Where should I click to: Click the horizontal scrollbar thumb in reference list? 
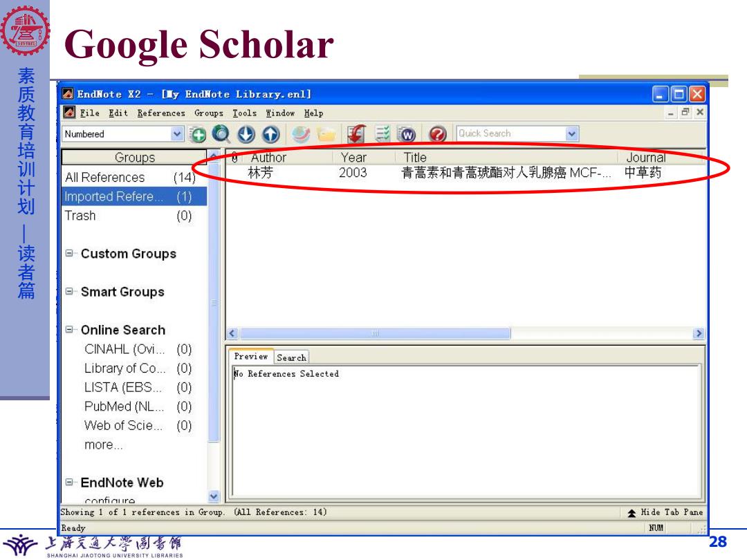pos(375,333)
